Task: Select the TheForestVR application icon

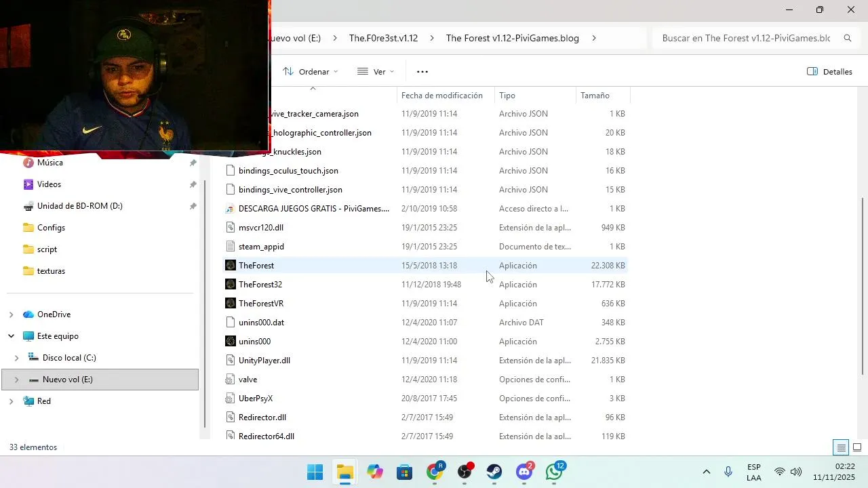Action: tap(231, 304)
